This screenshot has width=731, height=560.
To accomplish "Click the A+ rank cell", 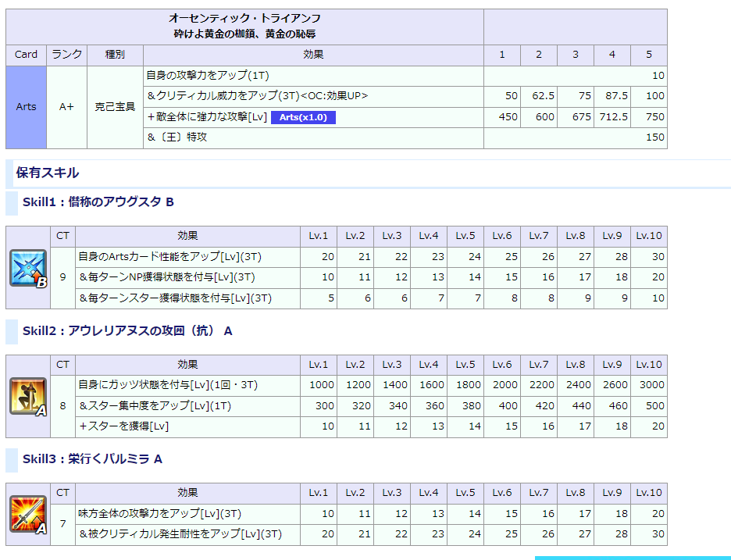I will click(x=66, y=107).
